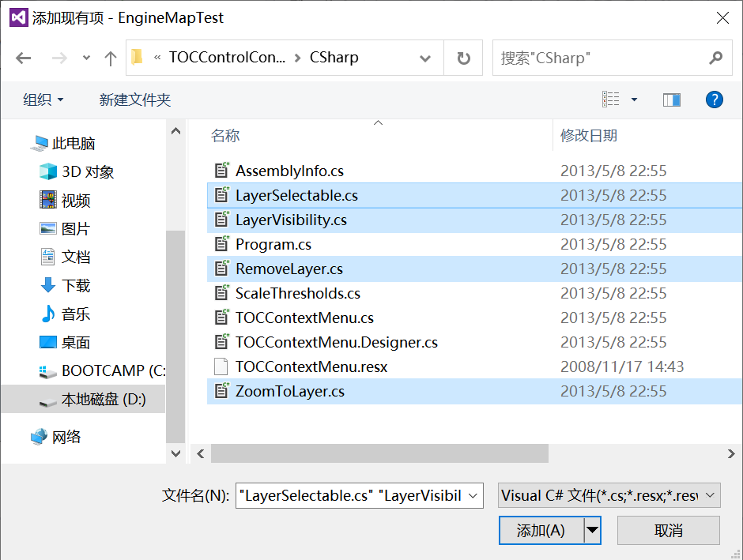Sort files by the 名称 column header
This screenshot has height=560, width=743.
[225, 135]
